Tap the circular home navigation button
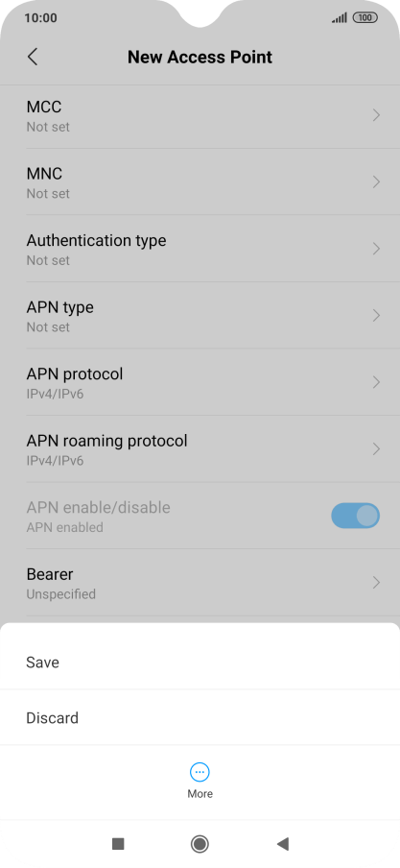This screenshot has height=868, width=400. pyautogui.click(x=200, y=844)
